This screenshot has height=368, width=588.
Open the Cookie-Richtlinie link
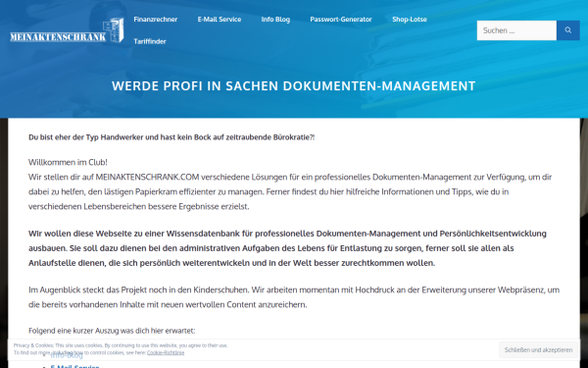coord(166,352)
